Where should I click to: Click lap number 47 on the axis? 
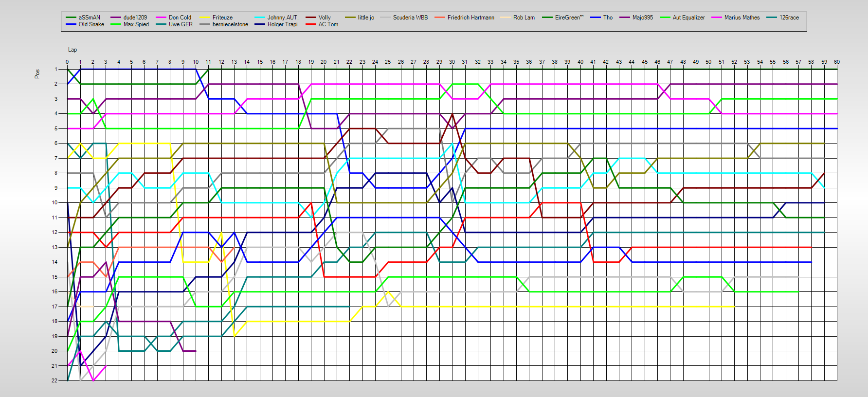670,62
